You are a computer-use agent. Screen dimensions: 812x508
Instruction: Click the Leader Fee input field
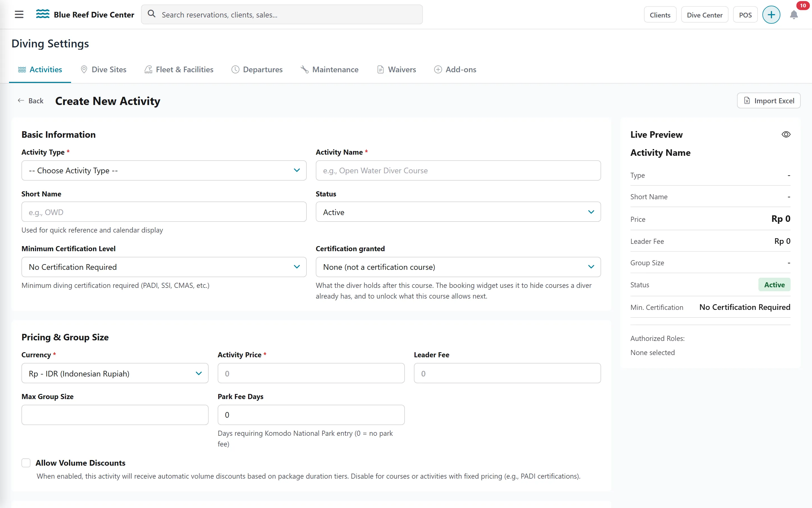pyautogui.click(x=507, y=373)
